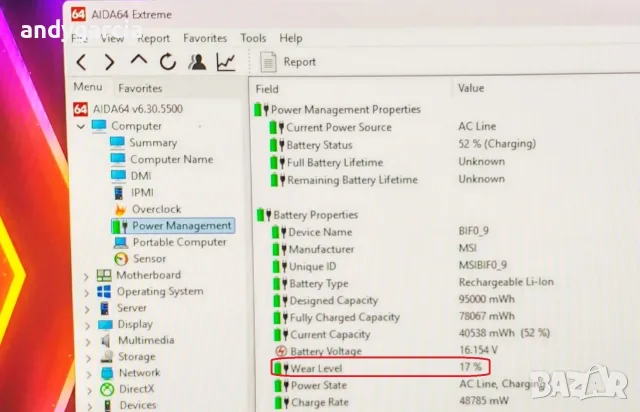Expand the Storage node

88,359
